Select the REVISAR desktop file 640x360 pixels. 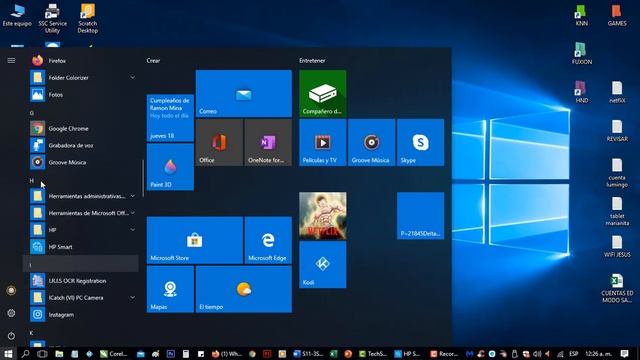pyautogui.click(x=617, y=131)
